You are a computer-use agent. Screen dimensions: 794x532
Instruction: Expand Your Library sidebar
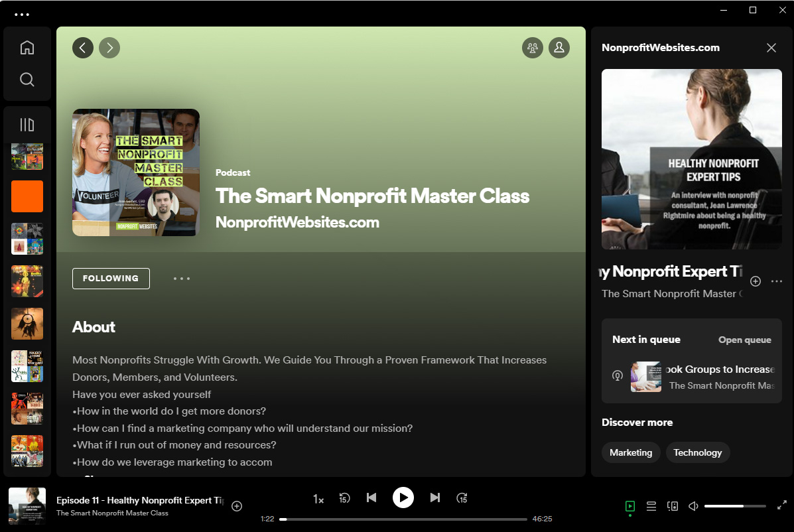[x=27, y=125]
